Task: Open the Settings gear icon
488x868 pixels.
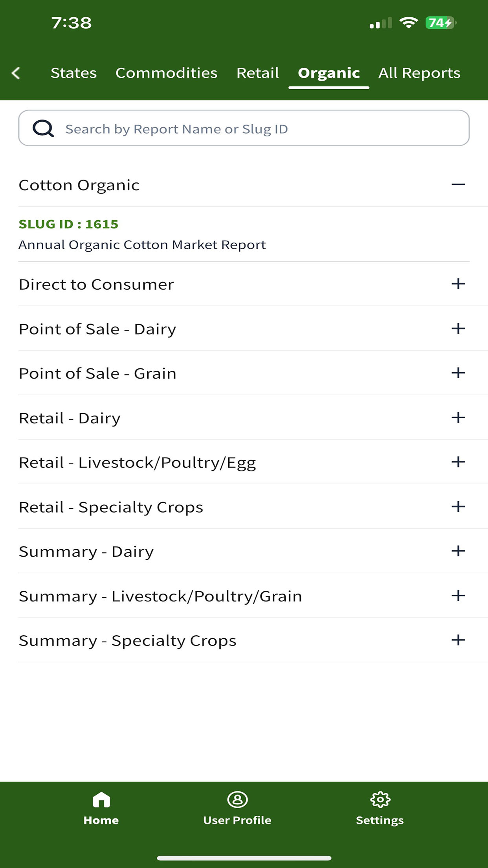Action: 380,800
